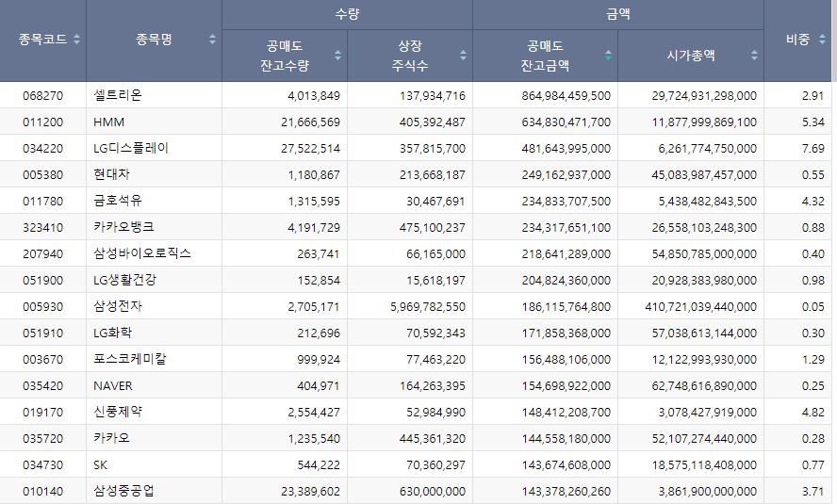Click short balance quantity 4,013,849
The image size is (837, 504).
tap(314, 96)
